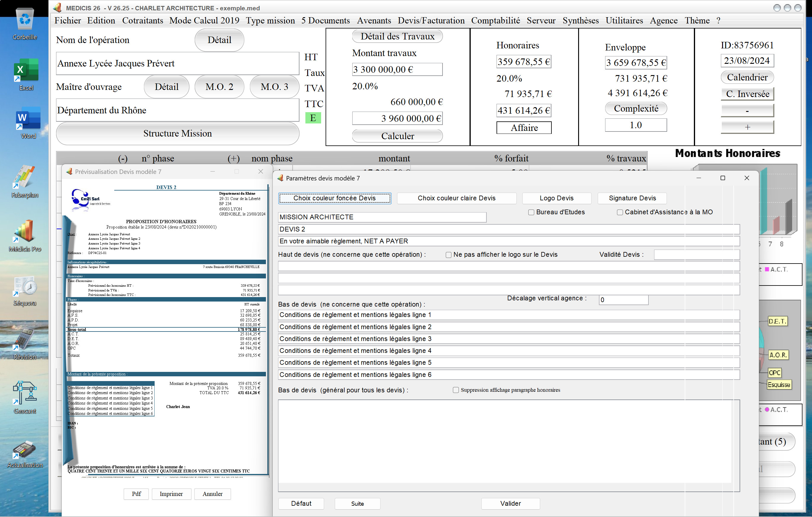
Task: Click the Défaut button
Action: [x=301, y=504]
